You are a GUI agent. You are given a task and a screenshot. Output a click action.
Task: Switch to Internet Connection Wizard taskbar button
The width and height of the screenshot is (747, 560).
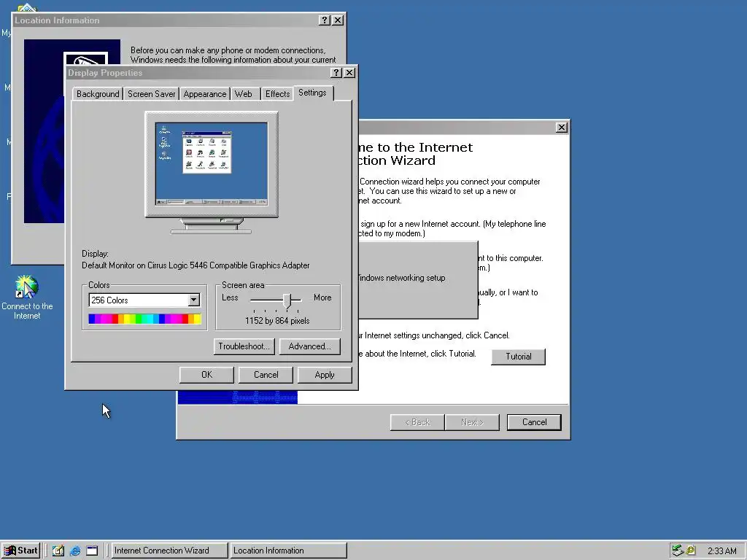(169, 551)
